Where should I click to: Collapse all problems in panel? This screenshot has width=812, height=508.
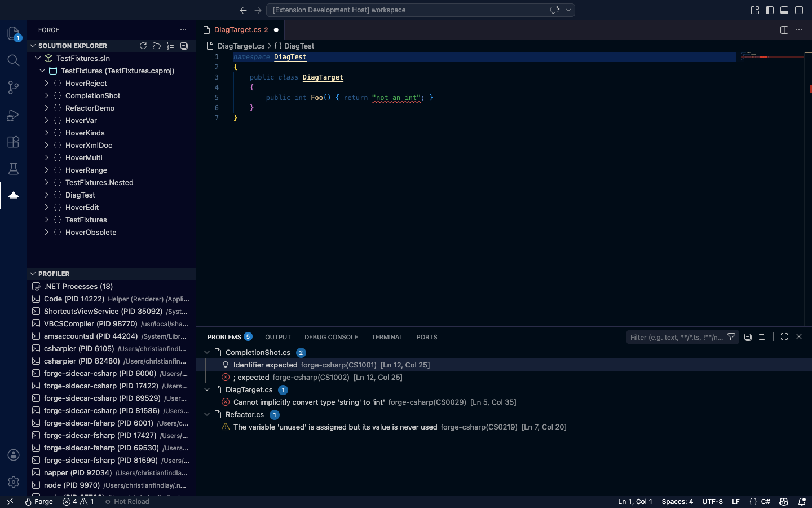click(x=748, y=337)
